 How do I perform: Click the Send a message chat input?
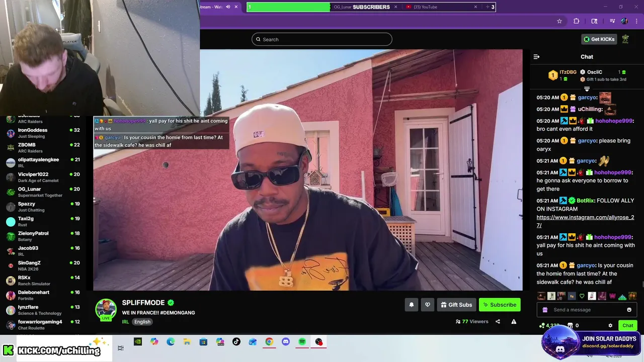pos(587,310)
